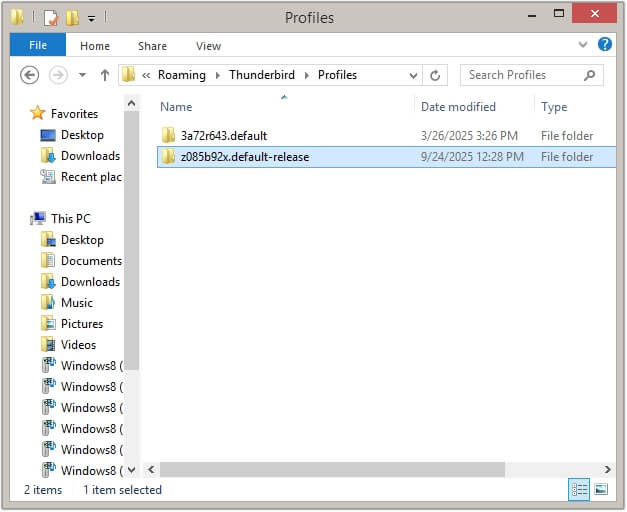Go back using the Back arrow
Image resolution: width=627 pixels, height=512 pixels.
tap(29, 75)
